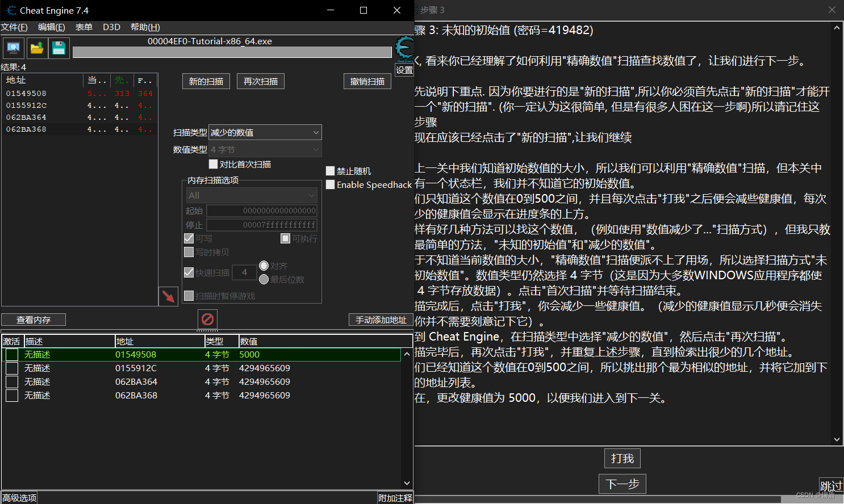Open the 文件(F) menu
The image size is (844, 504).
pyautogui.click(x=14, y=27)
